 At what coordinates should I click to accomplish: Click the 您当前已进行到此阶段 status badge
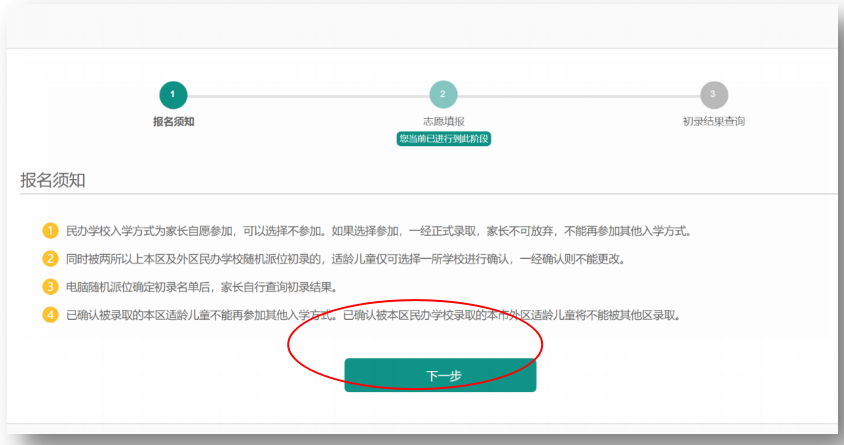coord(444,139)
